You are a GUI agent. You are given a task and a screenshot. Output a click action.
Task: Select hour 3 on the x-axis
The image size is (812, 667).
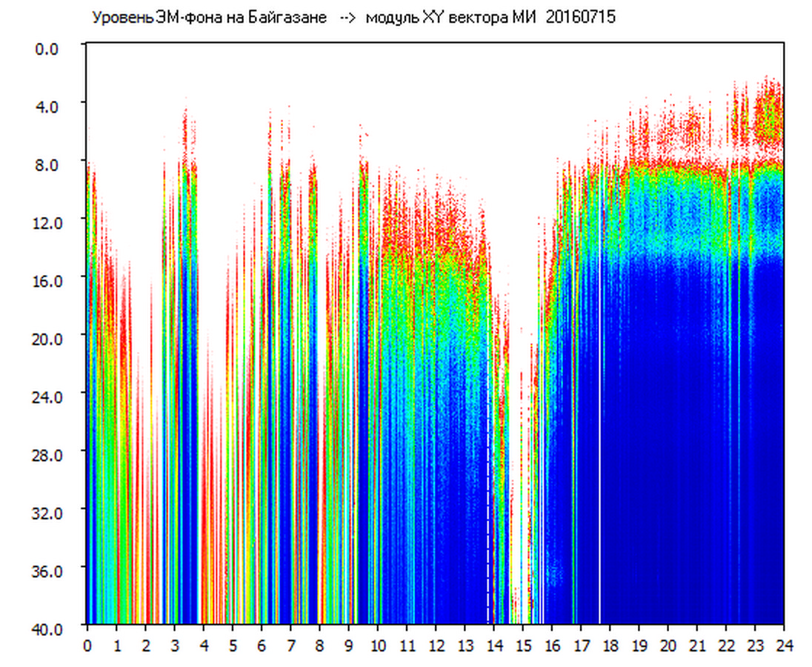pos(174,646)
